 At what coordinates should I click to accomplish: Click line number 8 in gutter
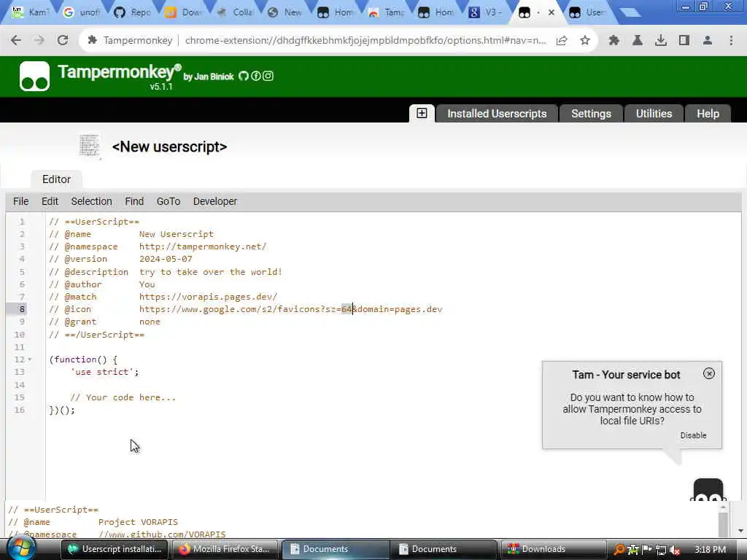tap(21, 309)
